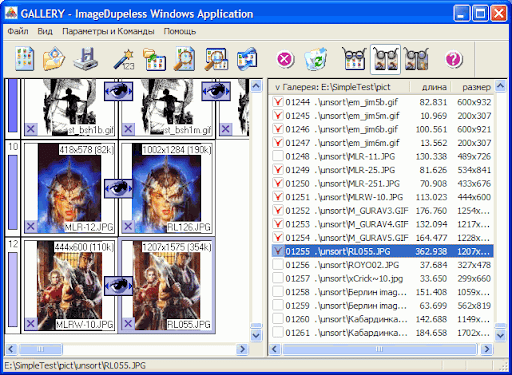Select the third glasses view icon

tap(416, 59)
